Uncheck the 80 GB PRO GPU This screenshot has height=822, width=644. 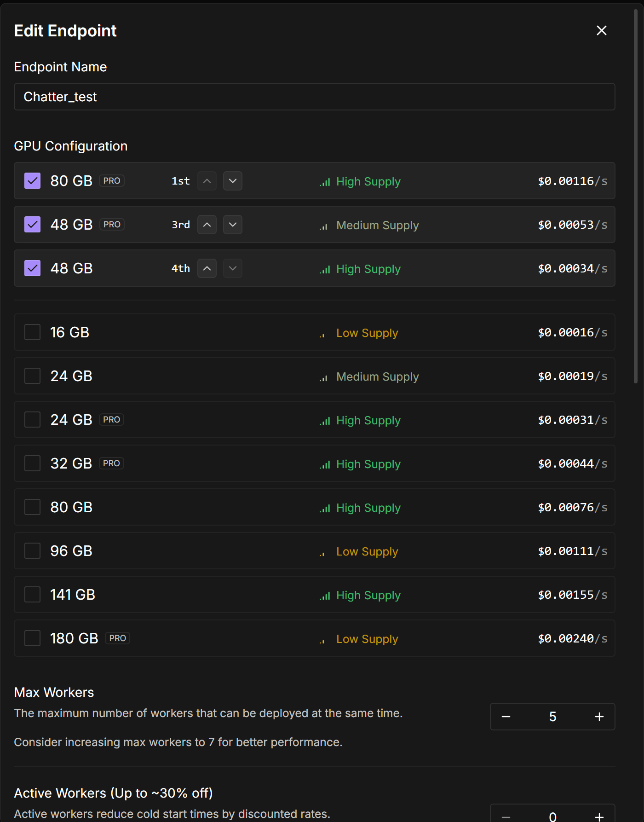pos(33,181)
